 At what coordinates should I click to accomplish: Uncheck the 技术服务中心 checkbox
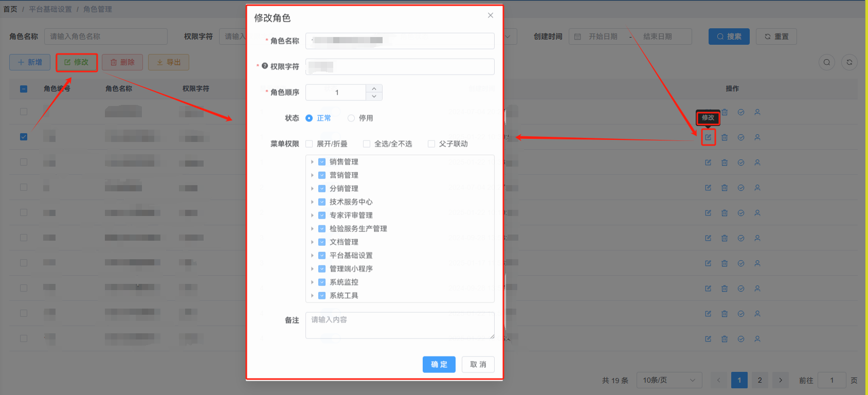click(322, 202)
